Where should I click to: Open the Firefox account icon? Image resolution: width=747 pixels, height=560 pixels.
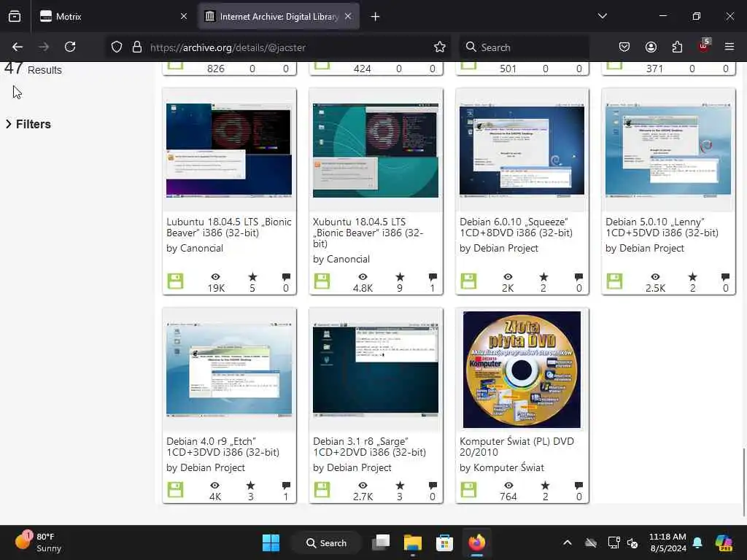pyautogui.click(x=651, y=47)
